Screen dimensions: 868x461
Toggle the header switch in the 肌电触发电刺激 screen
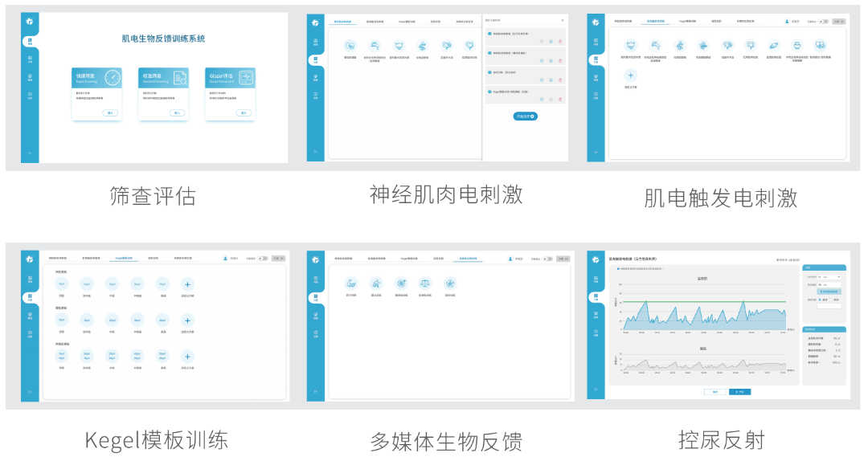tap(821, 21)
